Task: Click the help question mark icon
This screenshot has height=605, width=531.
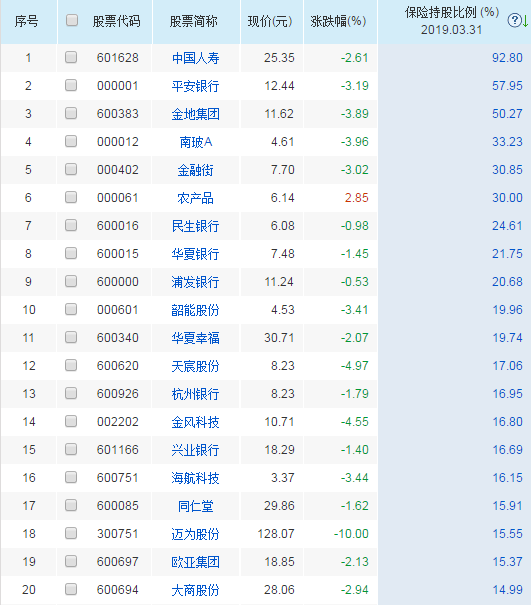Action: (x=514, y=20)
